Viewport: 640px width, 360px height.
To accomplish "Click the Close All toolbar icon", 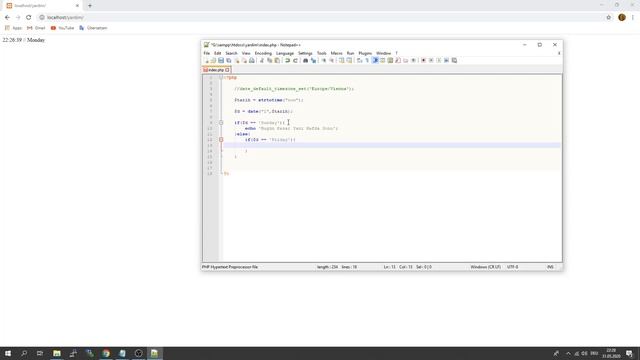I will tap(244, 60).
